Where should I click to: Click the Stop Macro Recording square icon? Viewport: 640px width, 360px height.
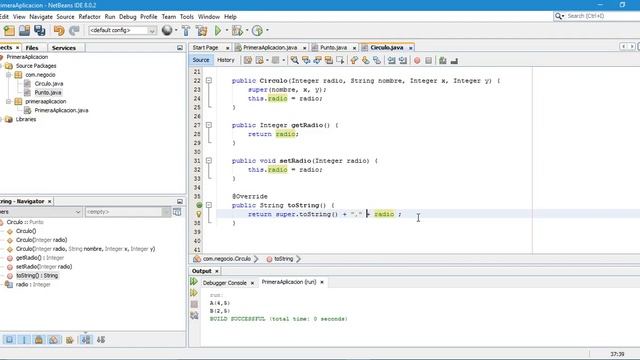click(x=428, y=60)
